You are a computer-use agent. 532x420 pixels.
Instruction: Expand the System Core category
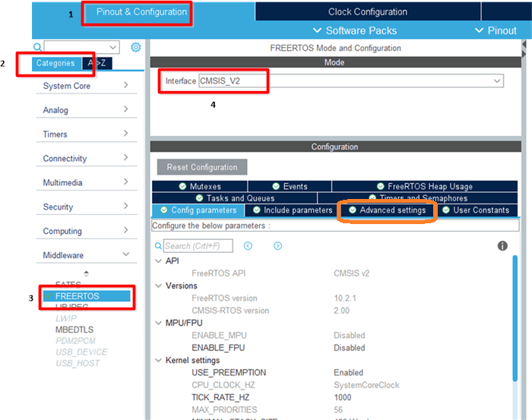(x=87, y=86)
